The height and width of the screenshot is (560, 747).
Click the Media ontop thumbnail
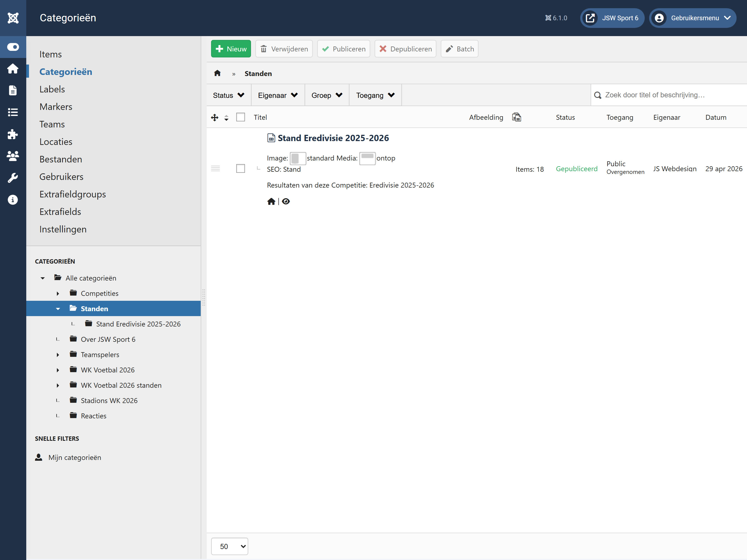coord(367,158)
